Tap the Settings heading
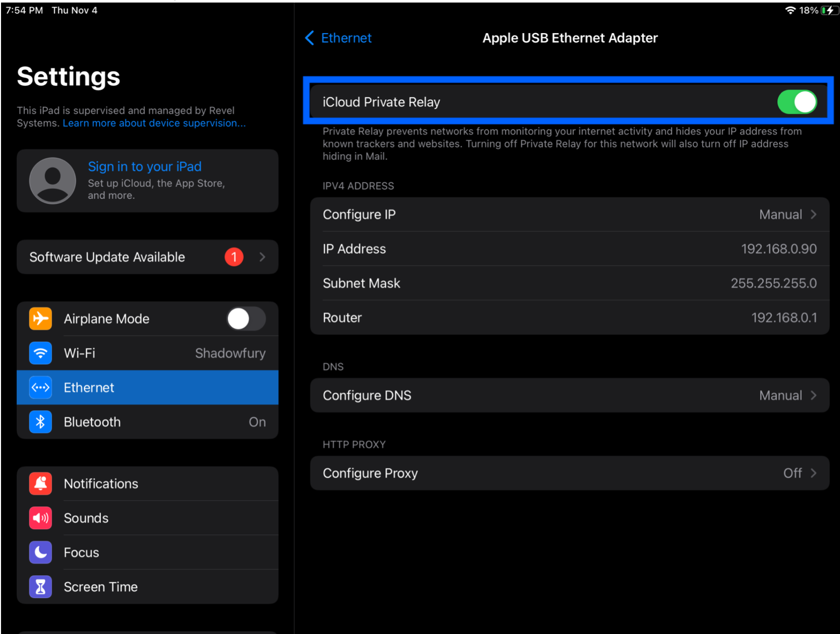The height and width of the screenshot is (634, 840). pos(69,77)
